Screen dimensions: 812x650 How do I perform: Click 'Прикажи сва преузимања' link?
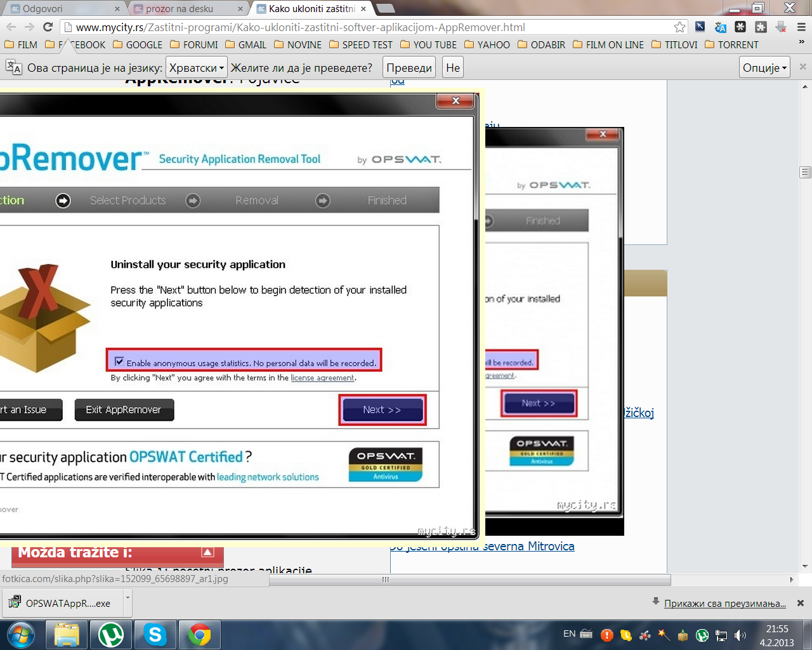coord(725,603)
